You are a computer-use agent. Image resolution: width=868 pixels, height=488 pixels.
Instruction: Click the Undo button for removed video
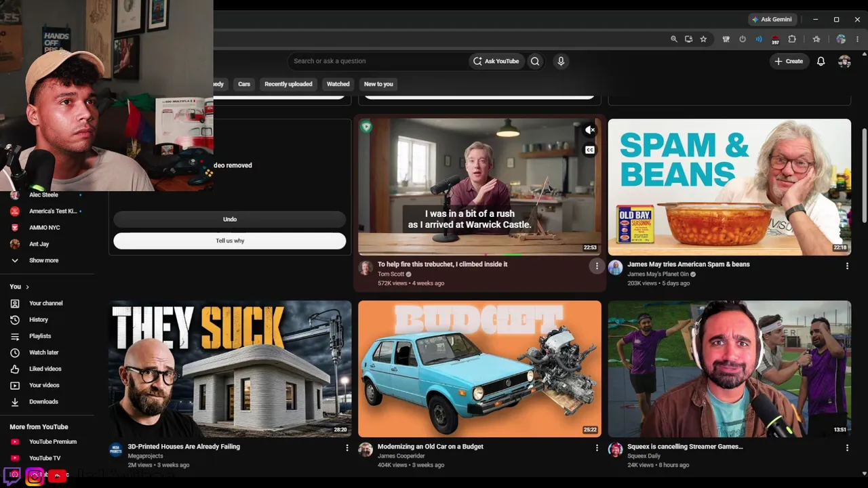(230, 219)
